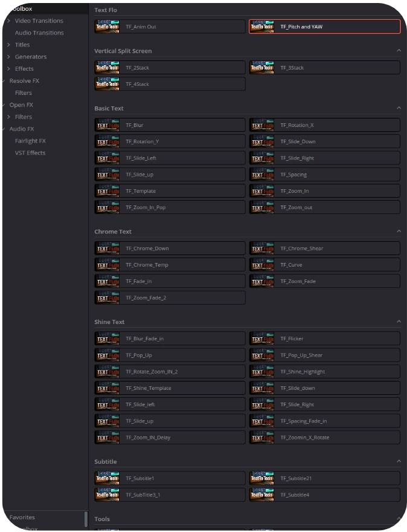Screen dimensions: 407x532
Task: Choose the TF_Blur text preset icon
Action: click(107, 125)
